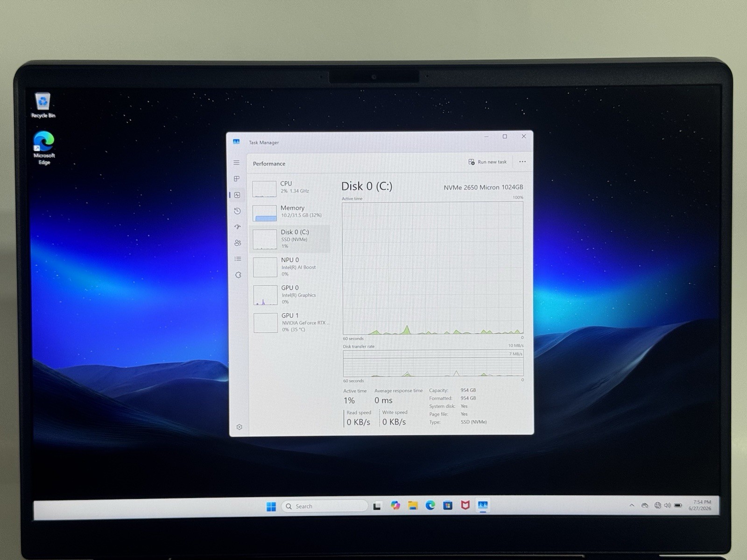Select NPU 0 Intel AI Boost entry
The width and height of the screenshot is (747, 560).
point(291,267)
